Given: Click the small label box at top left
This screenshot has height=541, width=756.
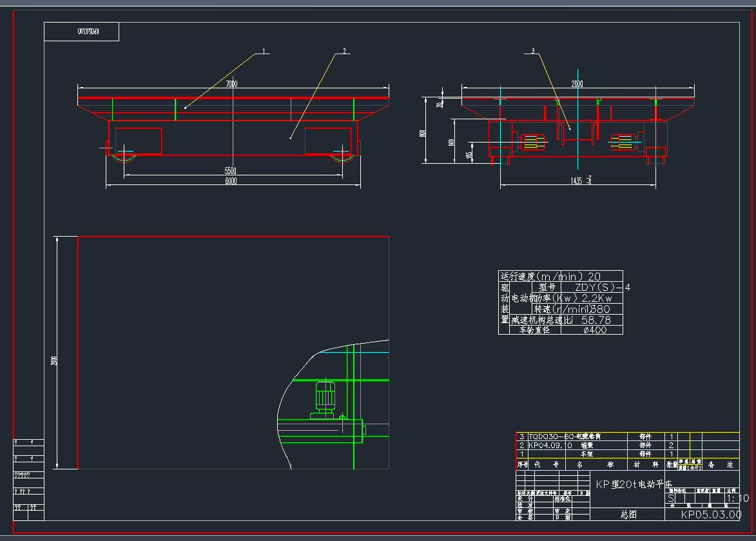Looking at the screenshot, I should (x=81, y=31).
